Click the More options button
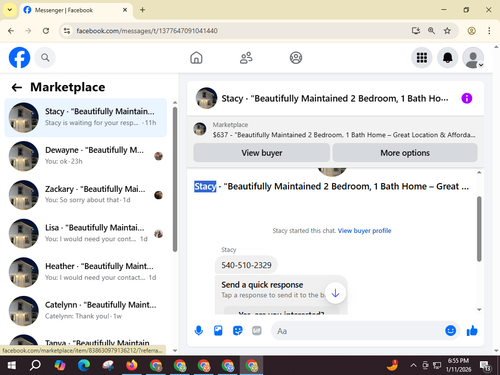The image size is (500, 375). click(405, 153)
